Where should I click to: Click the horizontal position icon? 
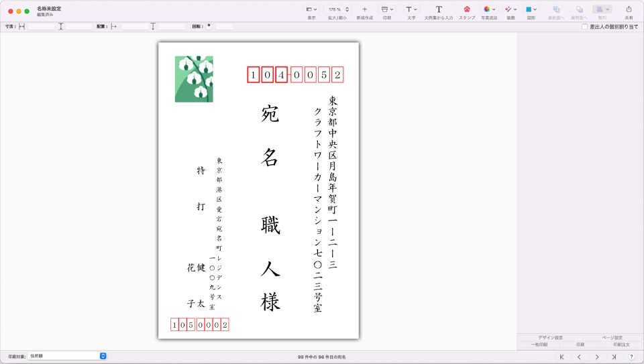click(114, 27)
